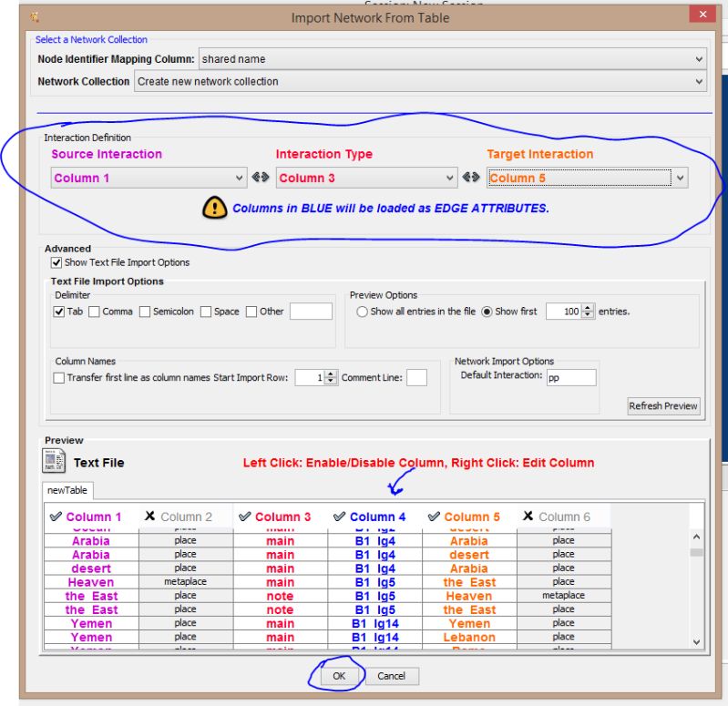Click the Text File document icon

(x=54, y=461)
